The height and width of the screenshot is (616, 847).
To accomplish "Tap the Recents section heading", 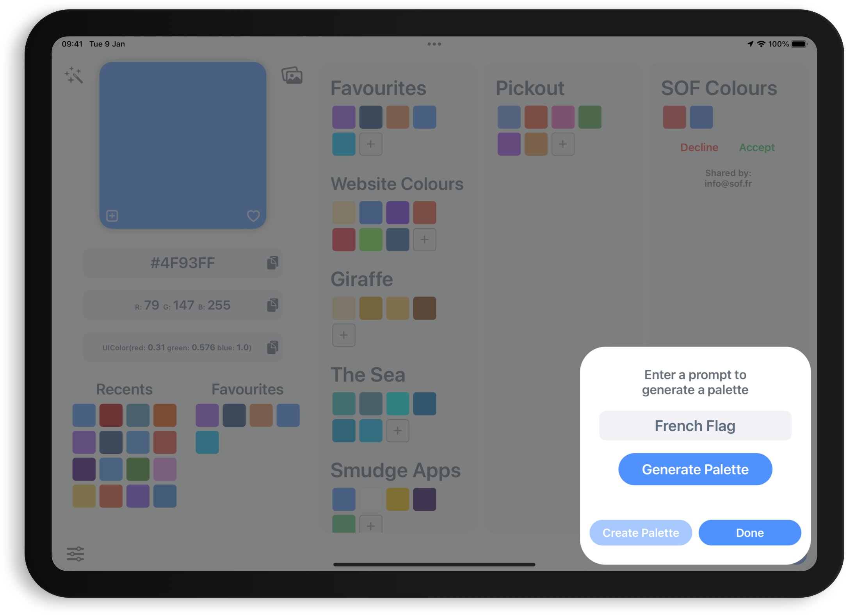I will (x=124, y=389).
